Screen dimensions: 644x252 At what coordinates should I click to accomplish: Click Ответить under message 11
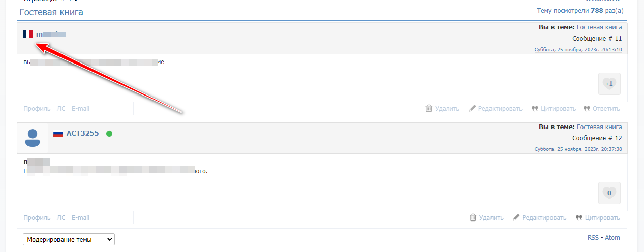606,108
